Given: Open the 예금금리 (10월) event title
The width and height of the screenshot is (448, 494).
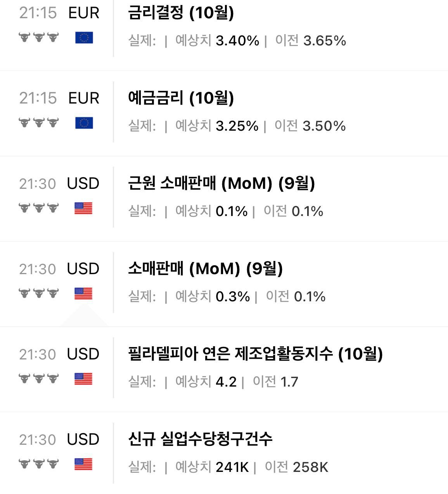Looking at the screenshot, I should point(181,98).
